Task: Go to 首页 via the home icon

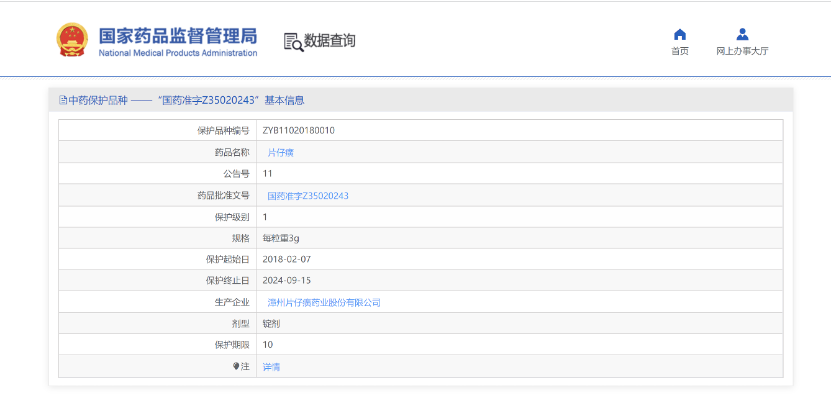Action: pyautogui.click(x=680, y=34)
